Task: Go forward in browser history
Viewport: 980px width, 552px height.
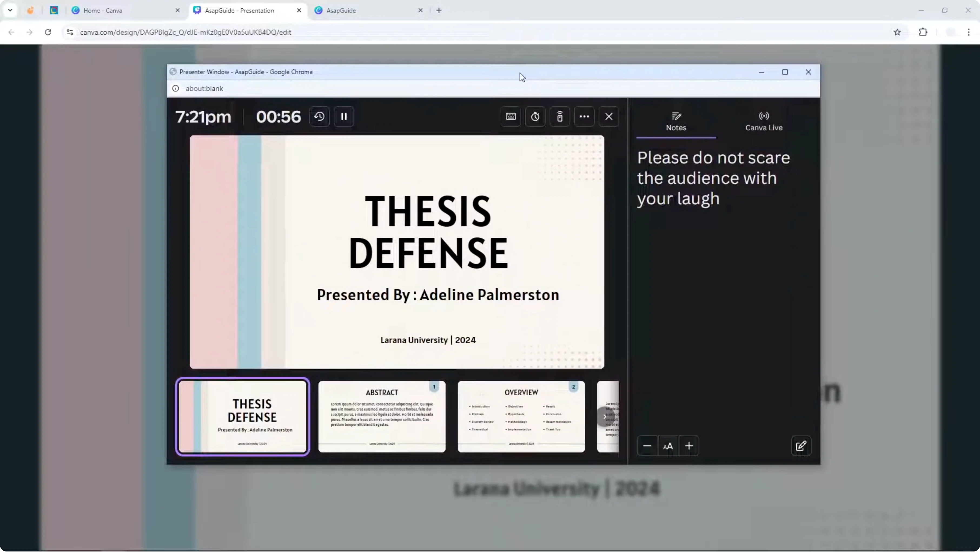Action: coord(30,32)
